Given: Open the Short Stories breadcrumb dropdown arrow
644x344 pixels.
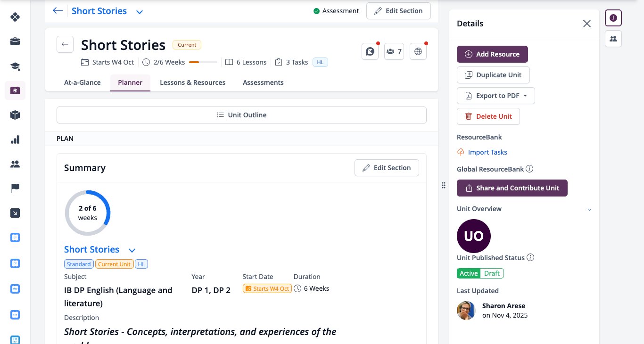Looking at the screenshot, I should tap(140, 11).
